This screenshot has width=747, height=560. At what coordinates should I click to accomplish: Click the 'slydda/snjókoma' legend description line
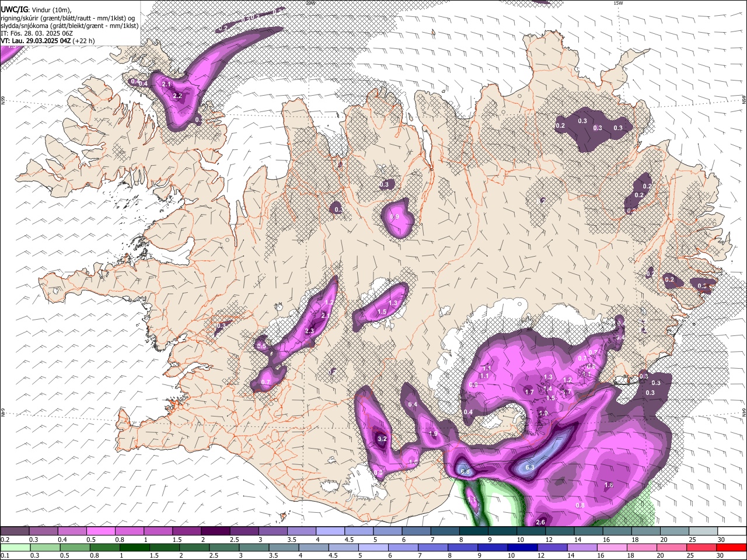coord(69,26)
